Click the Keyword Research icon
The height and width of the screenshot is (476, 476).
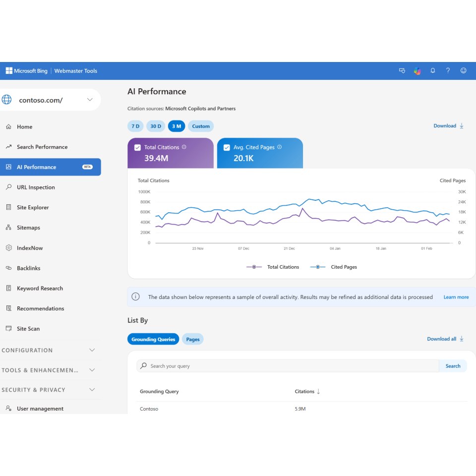pos(9,288)
